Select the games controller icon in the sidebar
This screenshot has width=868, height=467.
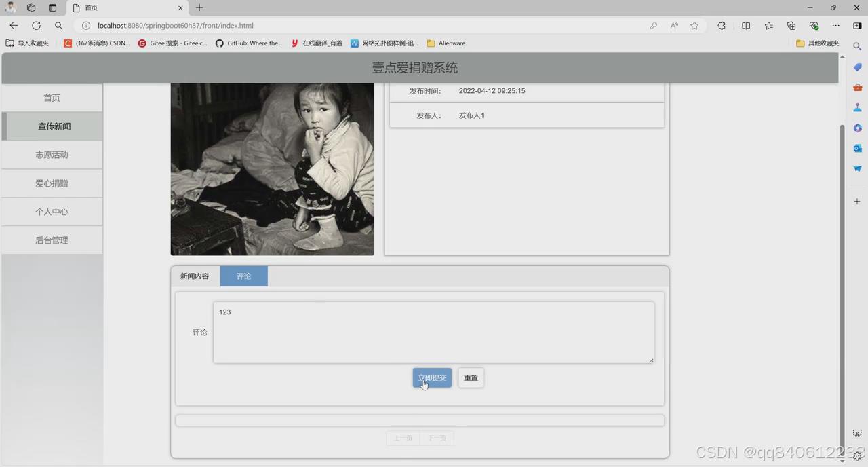tap(857, 107)
